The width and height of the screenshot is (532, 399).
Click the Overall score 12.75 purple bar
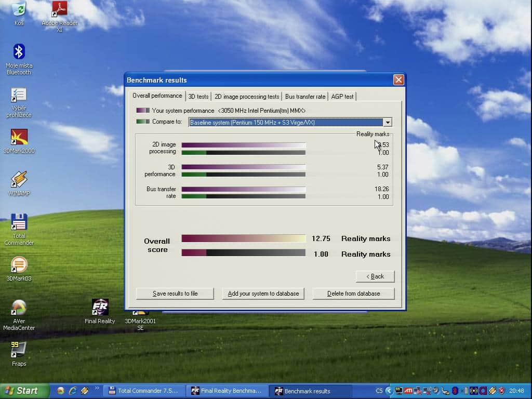[x=244, y=238]
